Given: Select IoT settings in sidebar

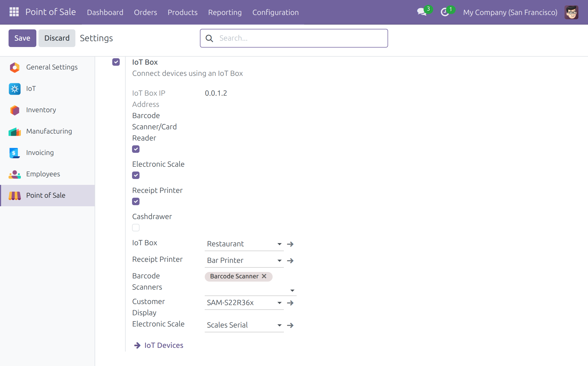Looking at the screenshot, I should (48, 89).
